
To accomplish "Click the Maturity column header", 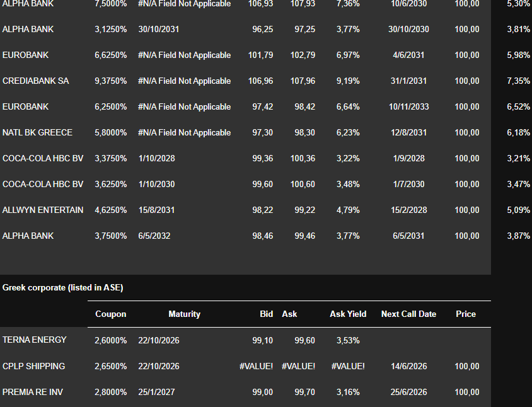I will point(184,314).
